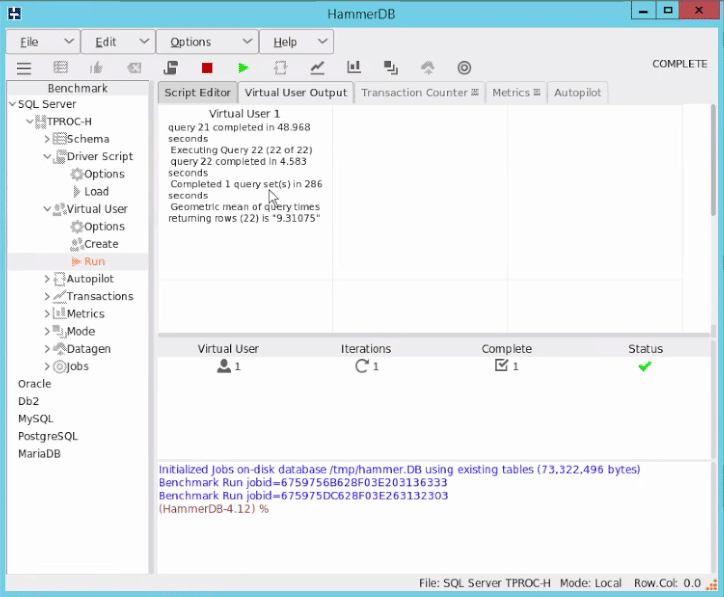Stop virtual users with red square
The width and height of the screenshot is (724, 597).
[207, 68]
